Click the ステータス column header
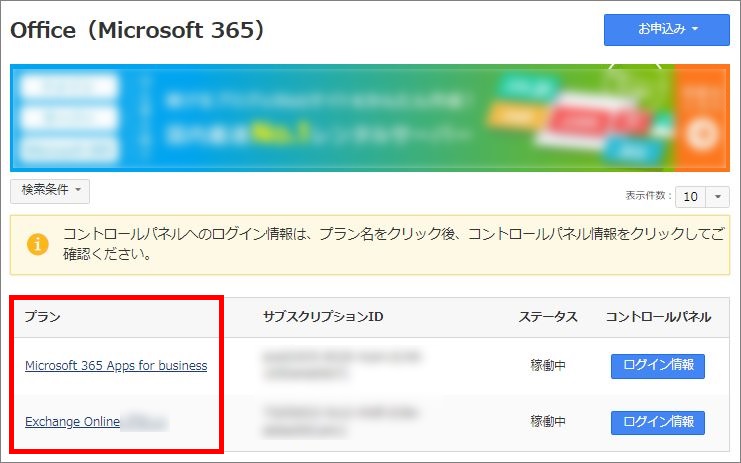The height and width of the screenshot is (463, 741). coord(547,317)
